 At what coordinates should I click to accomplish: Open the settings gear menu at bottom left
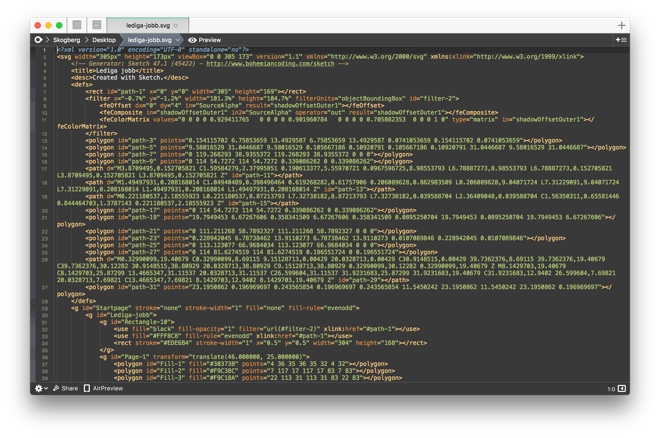[x=40, y=389]
